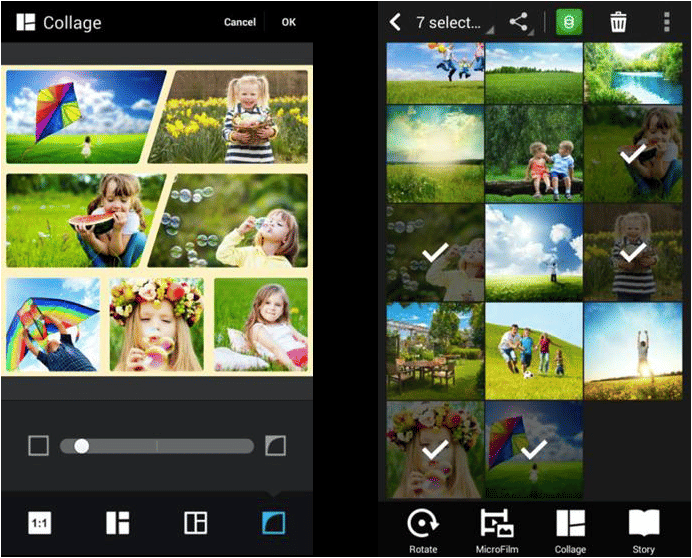Image resolution: width=692 pixels, height=558 pixels.
Task: Click the square corner icon beside slider
Action: pyautogui.click(x=38, y=446)
